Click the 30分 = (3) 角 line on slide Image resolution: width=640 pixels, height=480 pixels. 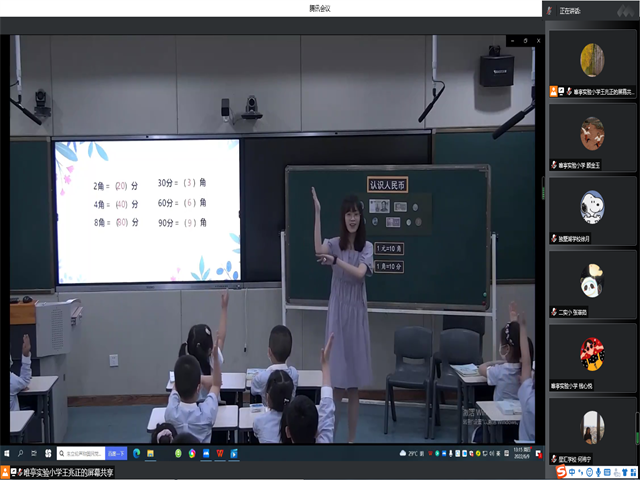pyautogui.click(x=182, y=183)
